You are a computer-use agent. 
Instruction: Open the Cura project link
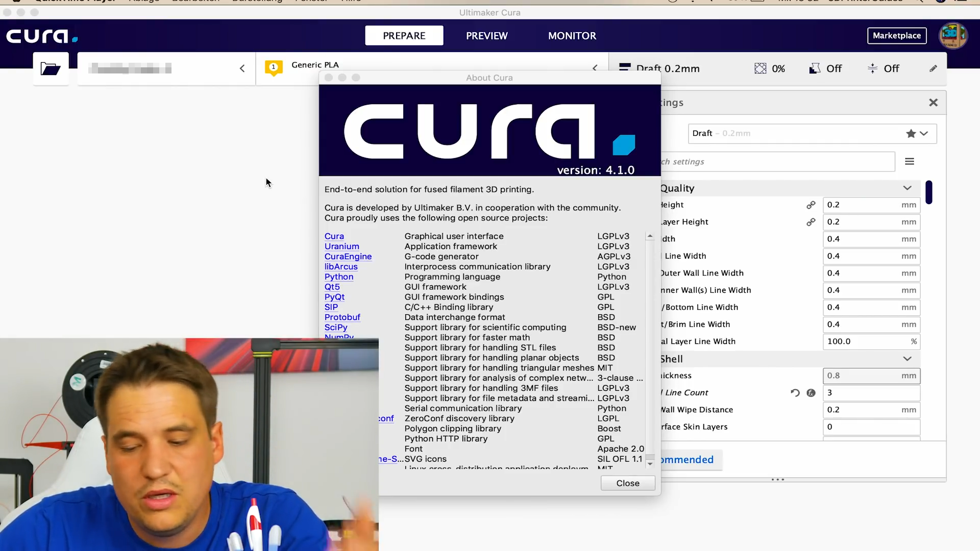pyautogui.click(x=334, y=236)
